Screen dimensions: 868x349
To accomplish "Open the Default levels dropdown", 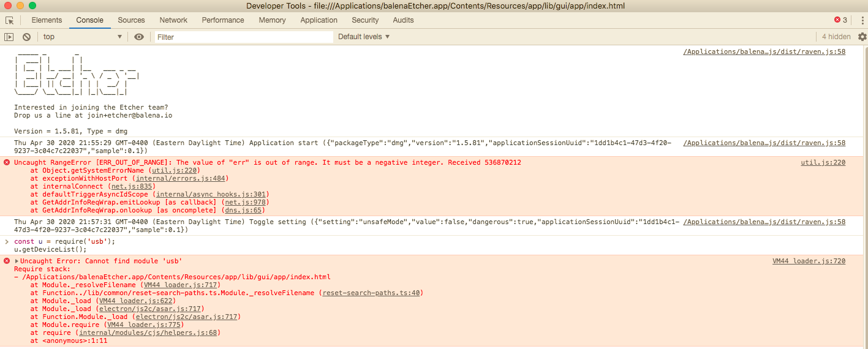I will click(364, 37).
